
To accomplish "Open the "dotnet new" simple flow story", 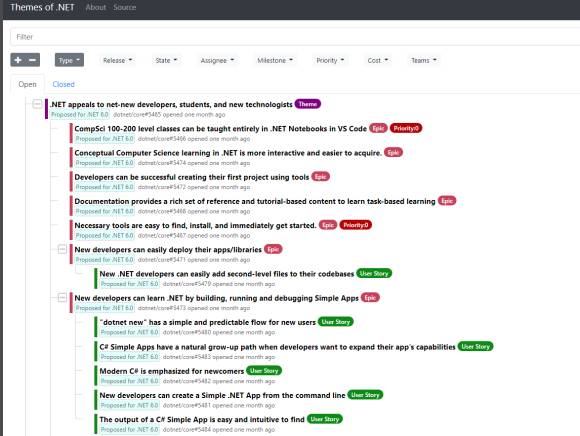I will [x=208, y=322].
